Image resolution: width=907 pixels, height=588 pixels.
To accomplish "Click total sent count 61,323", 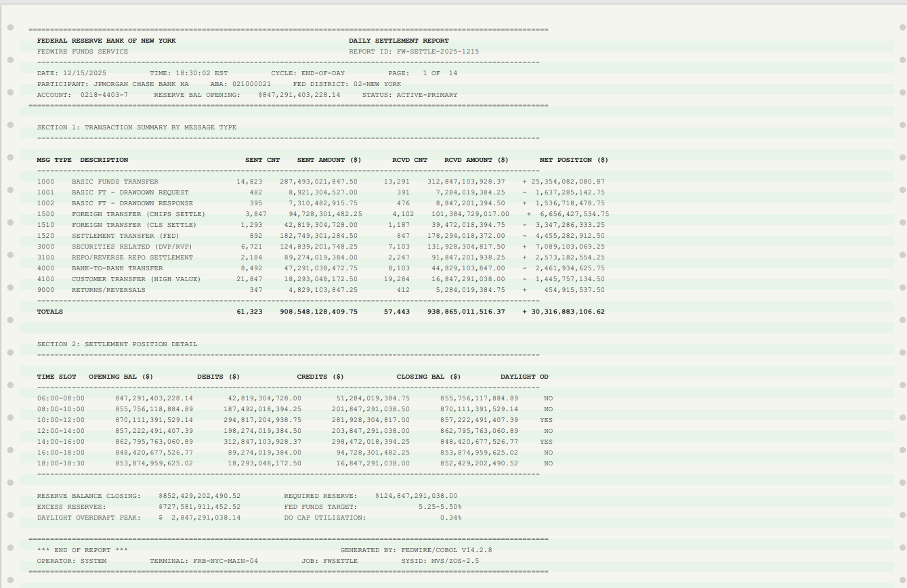I will 249,312.
